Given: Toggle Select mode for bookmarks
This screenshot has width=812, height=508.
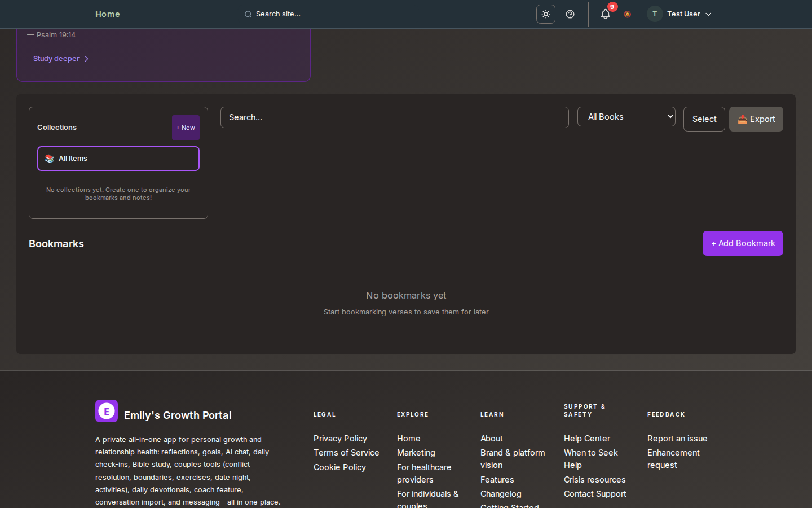Looking at the screenshot, I should coord(704,119).
